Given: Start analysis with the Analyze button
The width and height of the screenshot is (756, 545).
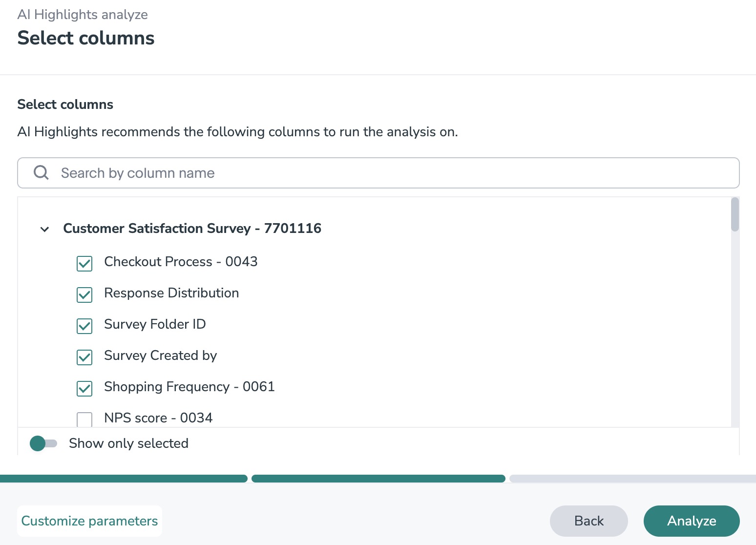Looking at the screenshot, I should pyautogui.click(x=691, y=521).
